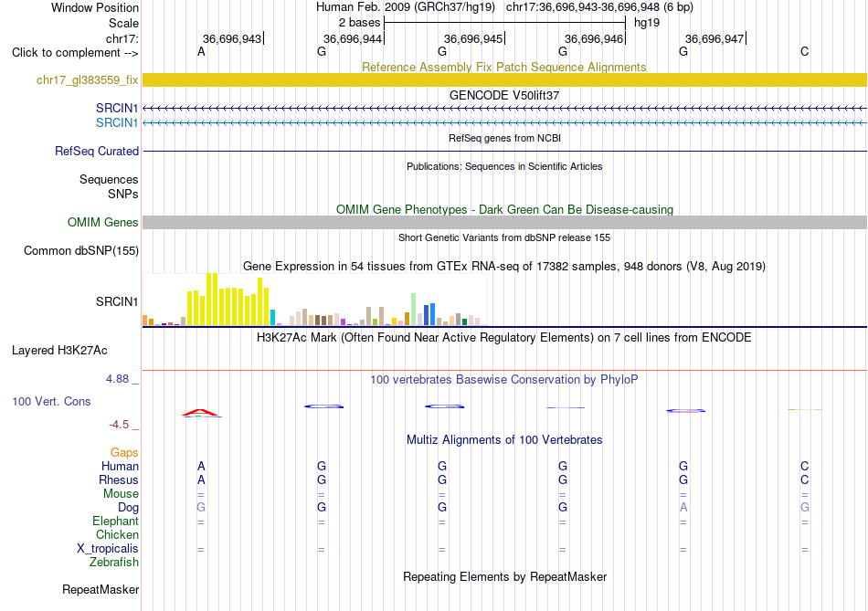
Task: Click the base C in complement row
Action: coord(804,51)
